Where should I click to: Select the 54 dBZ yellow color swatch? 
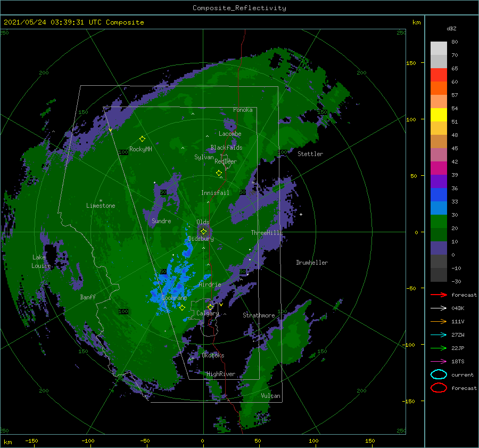(439, 115)
